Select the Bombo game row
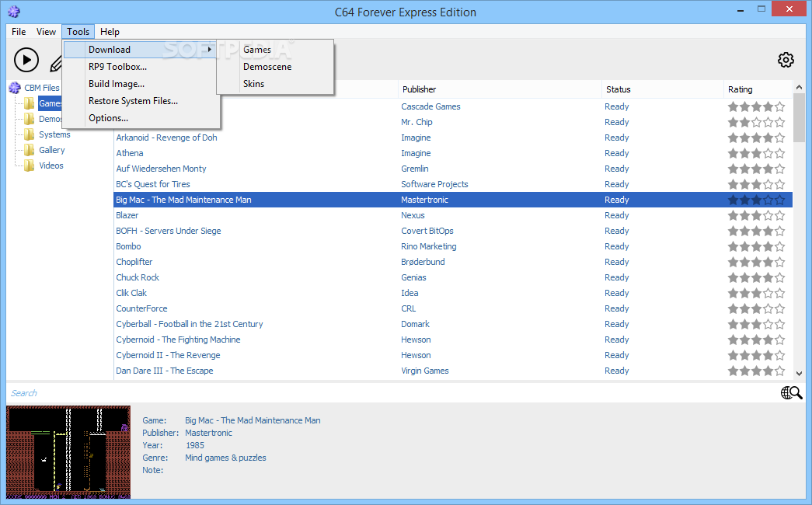Viewport: 812px width, 505px height. tap(452, 246)
